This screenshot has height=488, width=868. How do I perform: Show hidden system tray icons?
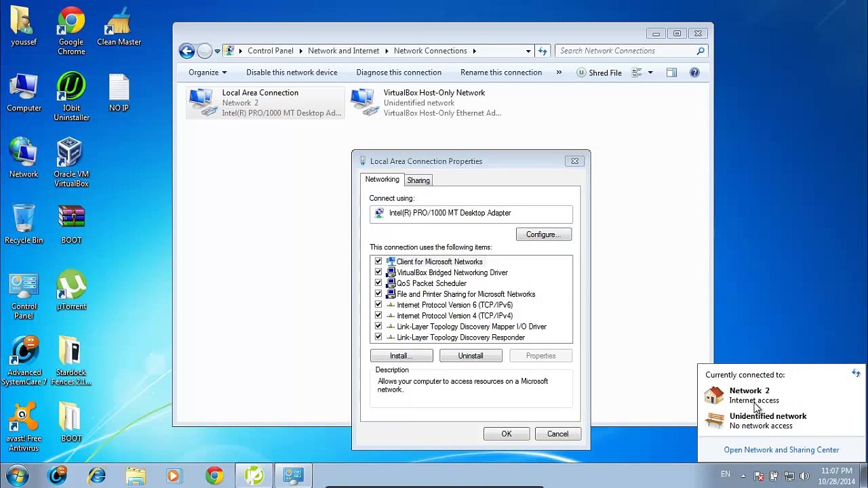click(x=743, y=476)
